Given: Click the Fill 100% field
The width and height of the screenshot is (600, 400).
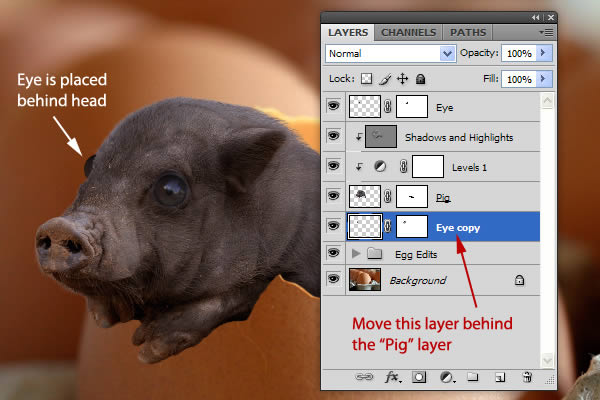Looking at the screenshot, I should click(x=519, y=79).
